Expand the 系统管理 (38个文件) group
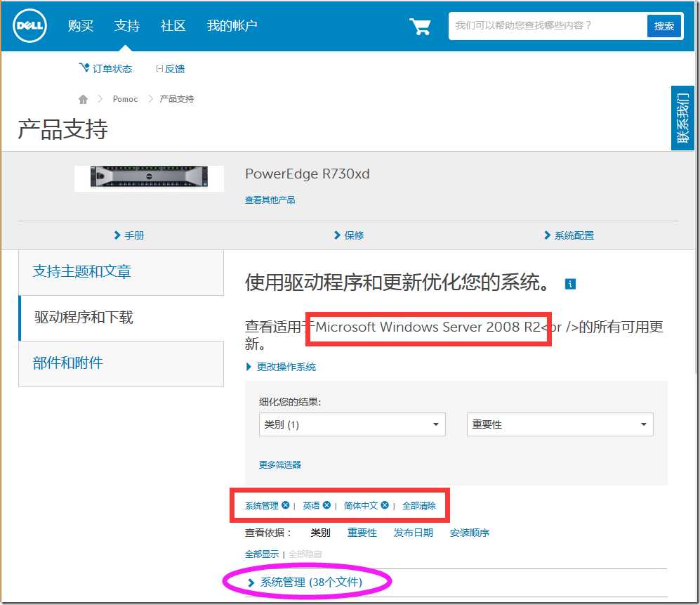 [x=305, y=583]
